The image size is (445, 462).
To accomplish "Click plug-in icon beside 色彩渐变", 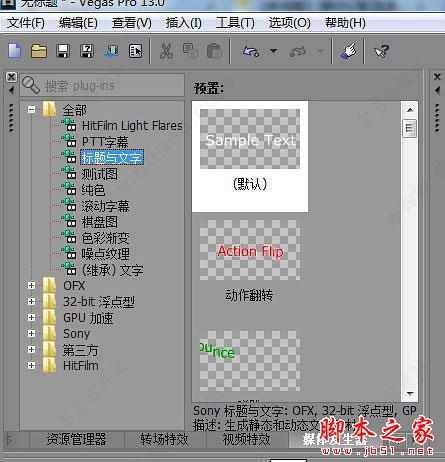I will coord(69,237).
